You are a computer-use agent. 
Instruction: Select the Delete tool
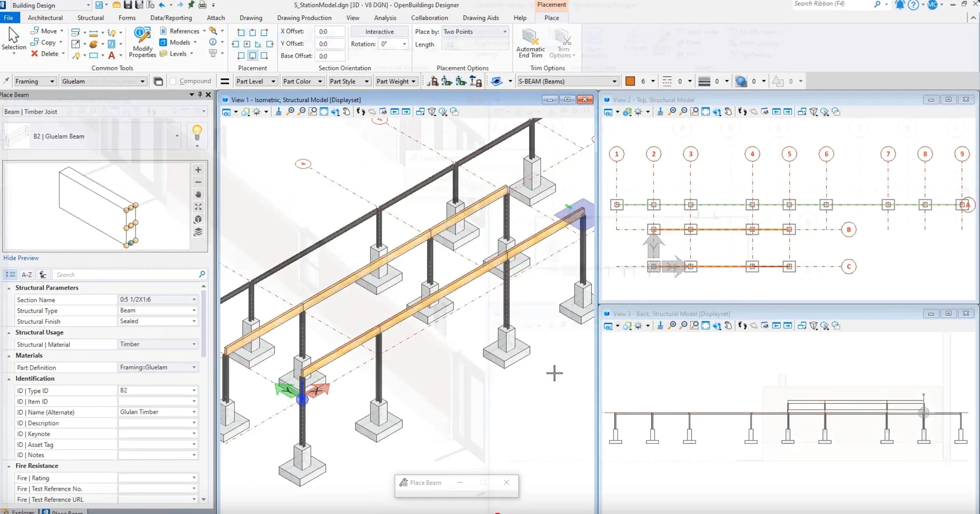[x=46, y=54]
